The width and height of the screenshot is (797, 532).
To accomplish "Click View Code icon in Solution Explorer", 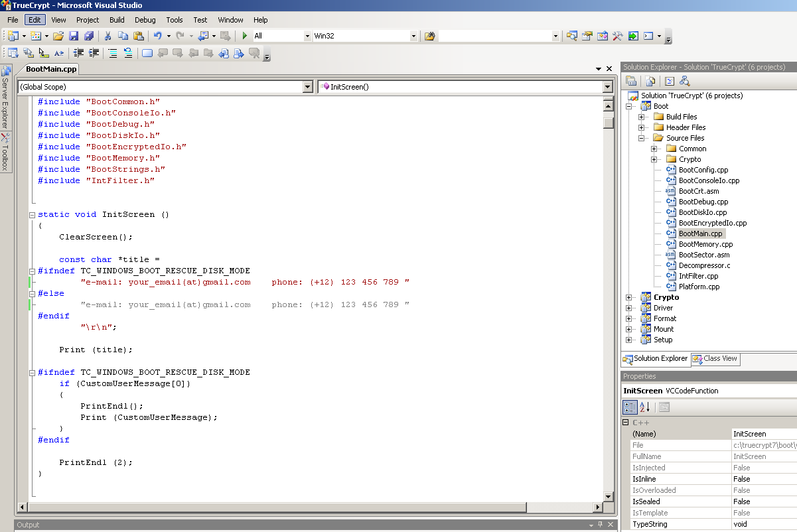I will coord(670,81).
